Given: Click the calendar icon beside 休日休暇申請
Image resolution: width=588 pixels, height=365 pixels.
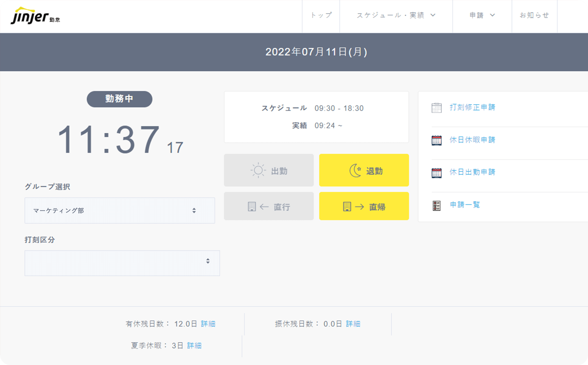Looking at the screenshot, I should click(436, 140).
